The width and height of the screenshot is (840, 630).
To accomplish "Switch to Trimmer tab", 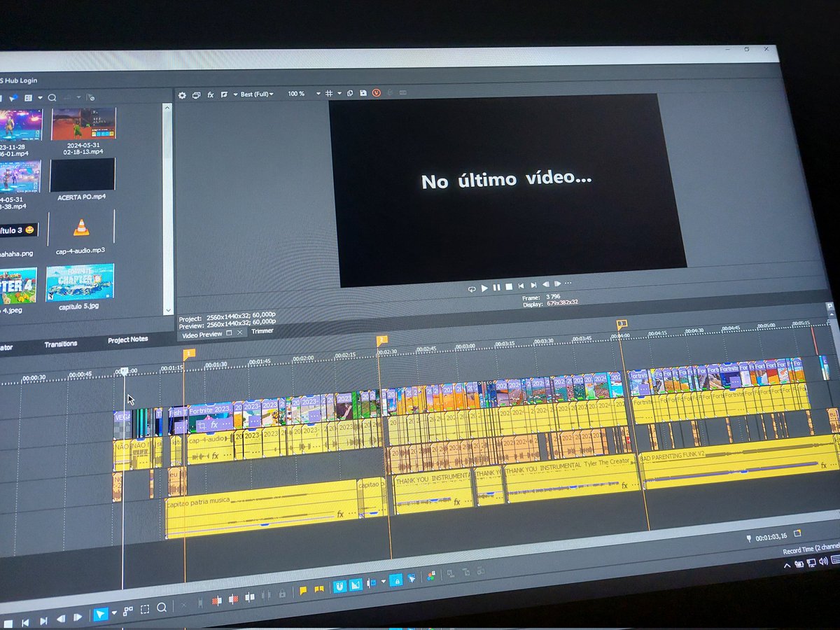I will (x=262, y=331).
